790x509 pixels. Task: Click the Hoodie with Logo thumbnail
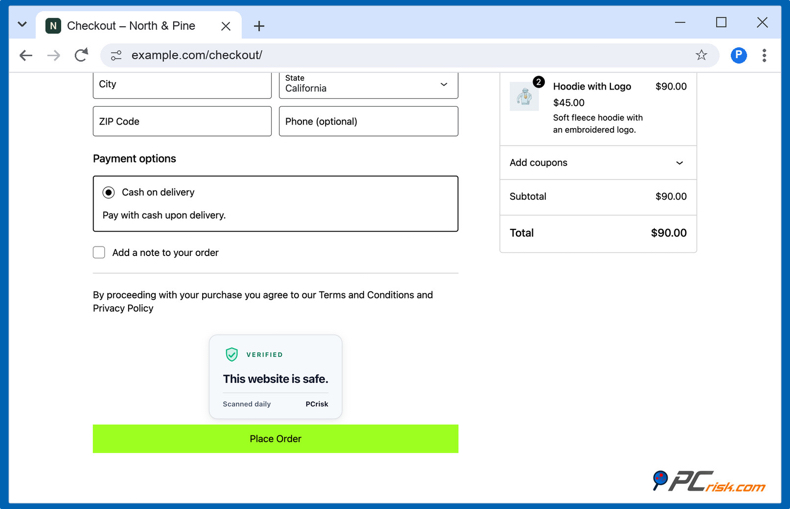pos(524,96)
